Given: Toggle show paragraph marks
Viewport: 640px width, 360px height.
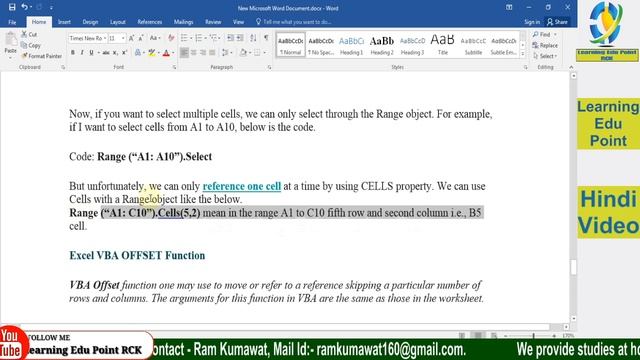Looking at the screenshot, I should point(266,38).
